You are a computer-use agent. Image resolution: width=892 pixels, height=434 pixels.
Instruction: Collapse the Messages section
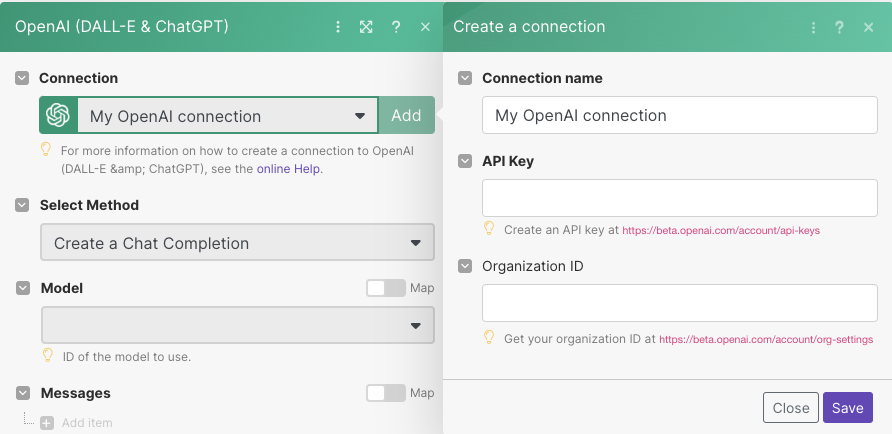coord(22,393)
